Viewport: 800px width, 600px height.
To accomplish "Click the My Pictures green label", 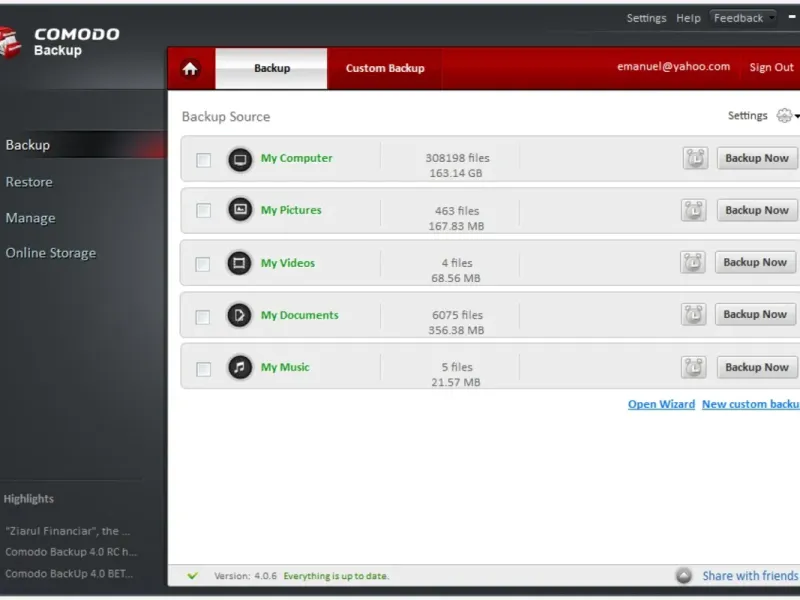I will pos(291,210).
